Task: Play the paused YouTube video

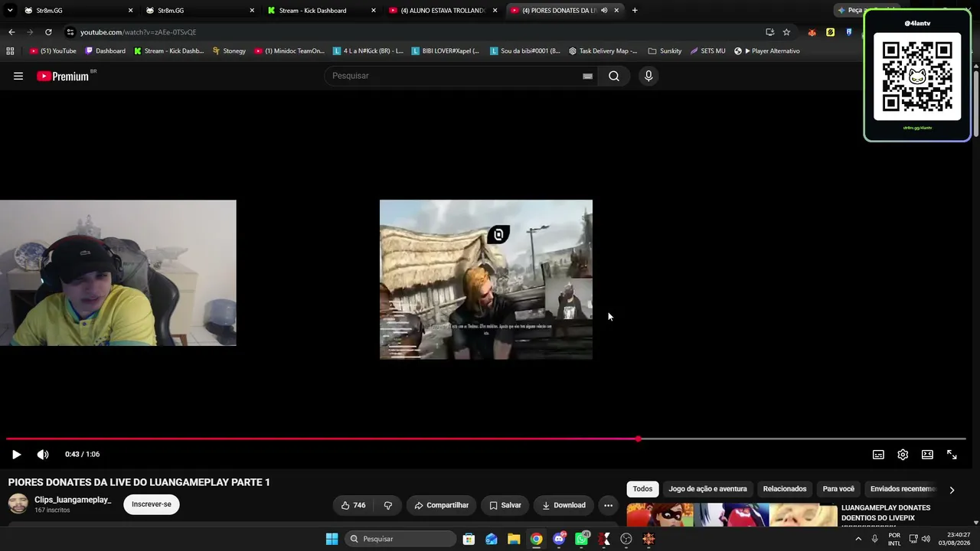Action: click(x=16, y=455)
